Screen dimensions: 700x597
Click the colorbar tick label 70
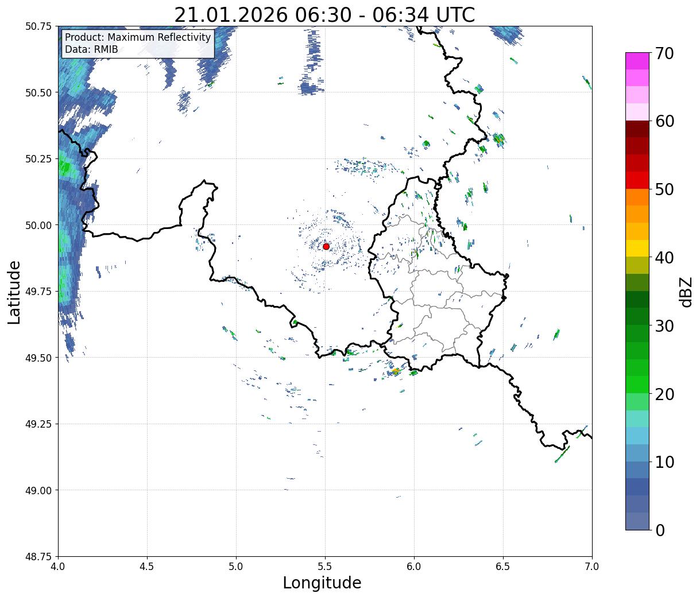point(664,53)
